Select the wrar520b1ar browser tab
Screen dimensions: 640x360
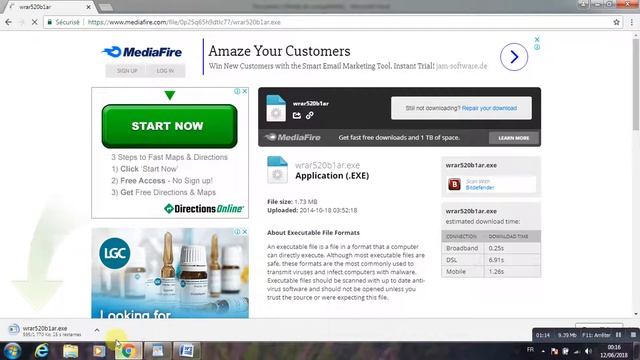(x=49, y=7)
